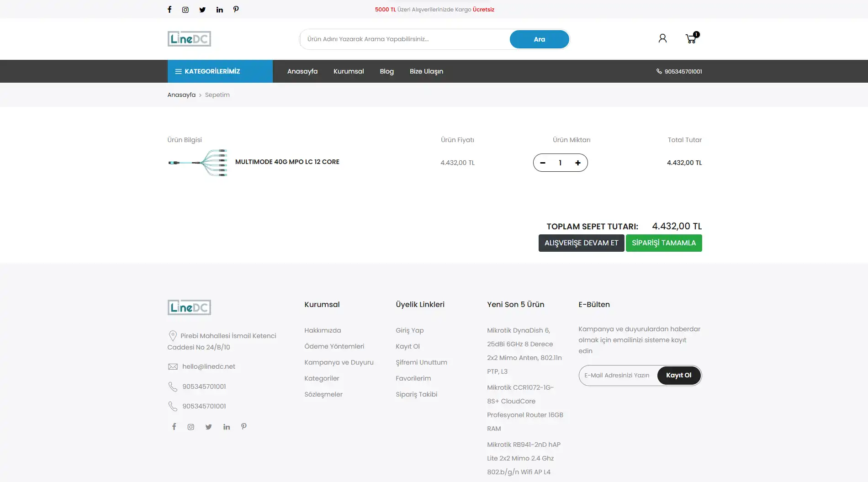Expand the KATEGORİLERİMİZ categories menu
Image resolution: width=868 pixels, height=482 pixels.
pyautogui.click(x=220, y=71)
